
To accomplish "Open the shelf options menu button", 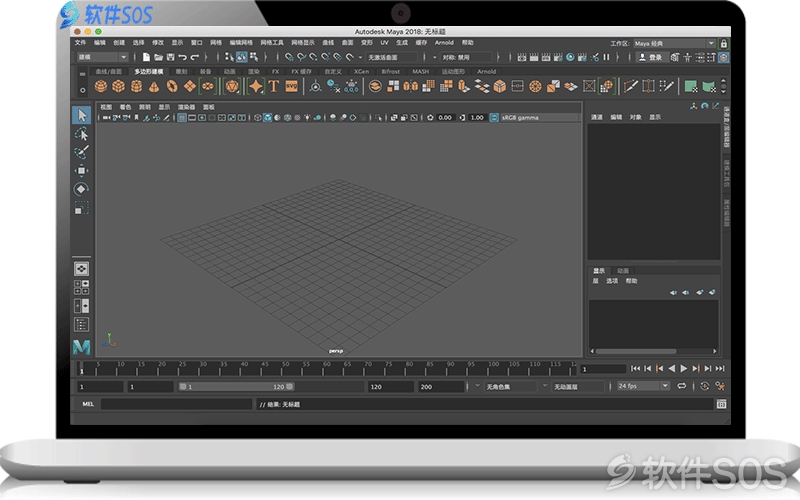I will tap(82, 90).
